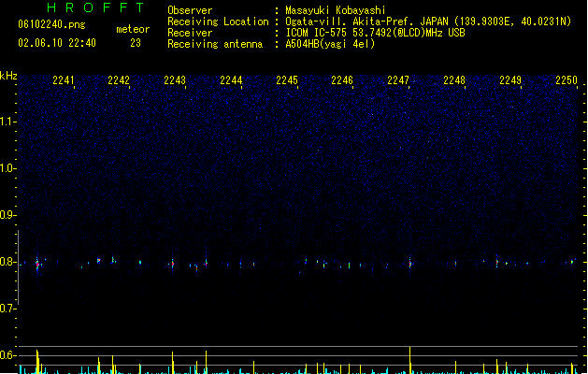Click the bright meteor echo just after 2247
Screen dimensions: 588x374
(x=409, y=264)
